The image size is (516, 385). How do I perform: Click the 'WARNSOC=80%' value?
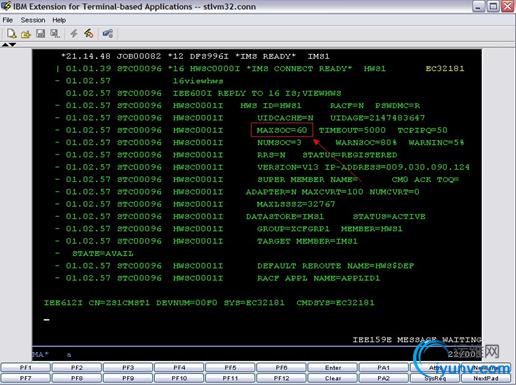click(366, 142)
